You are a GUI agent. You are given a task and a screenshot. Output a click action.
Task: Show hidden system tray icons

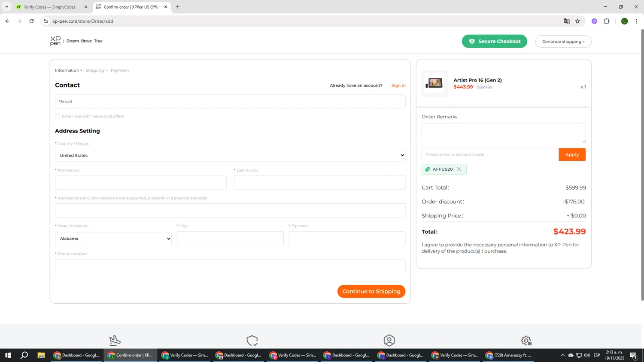point(562,355)
